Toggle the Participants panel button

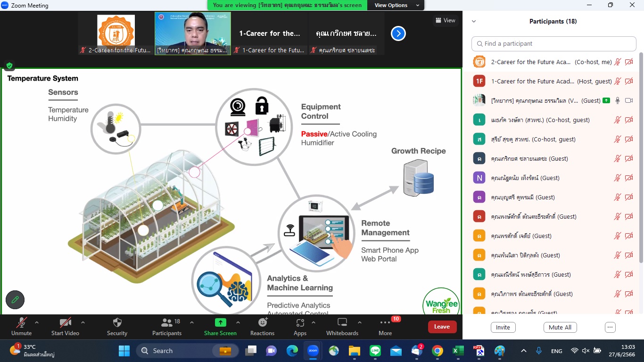coord(166,323)
